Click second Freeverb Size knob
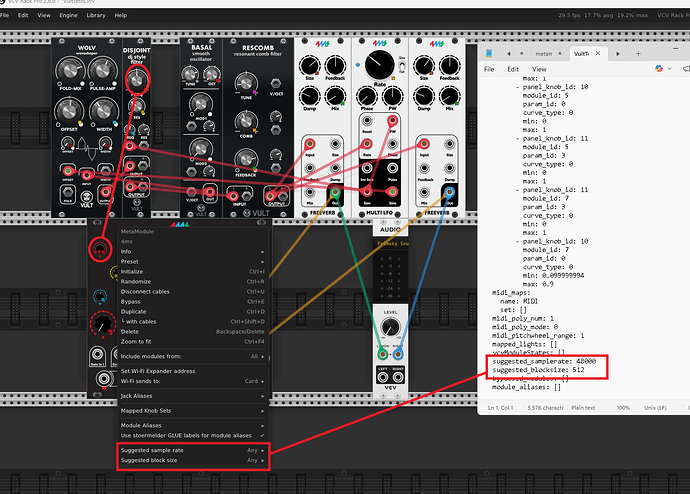The image size is (690, 494). coord(424,66)
